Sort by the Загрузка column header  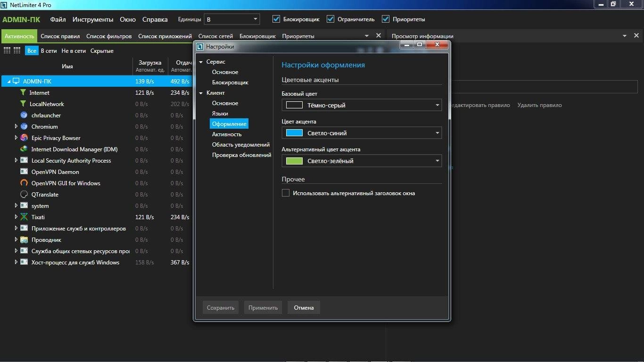coord(150,66)
